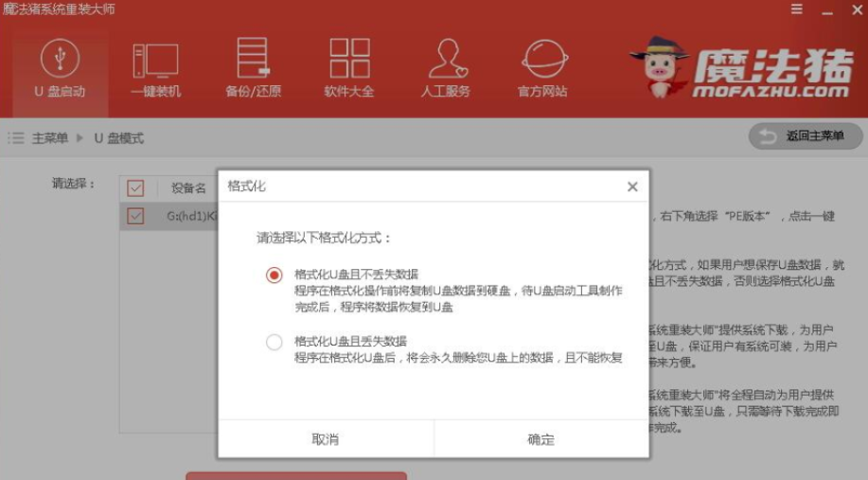The width and height of the screenshot is (868, 480).
Task: Confirm formatting with the 确定 button
Action: [541, 439]
